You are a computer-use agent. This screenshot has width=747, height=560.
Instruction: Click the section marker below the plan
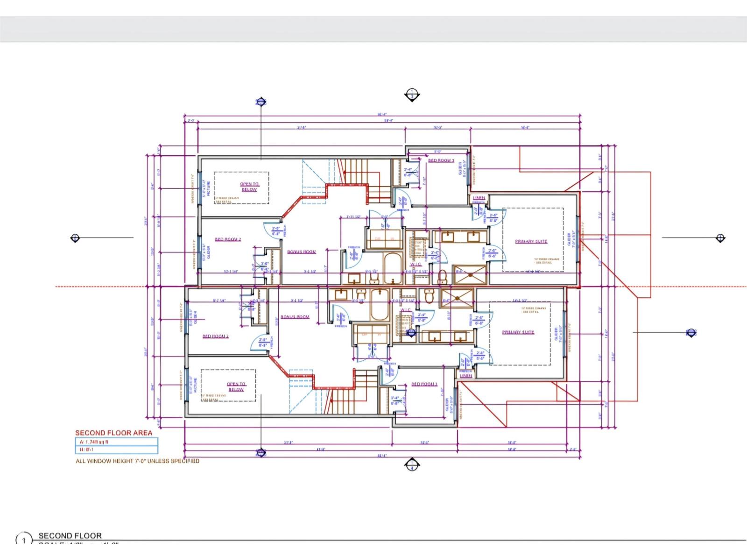412,465
